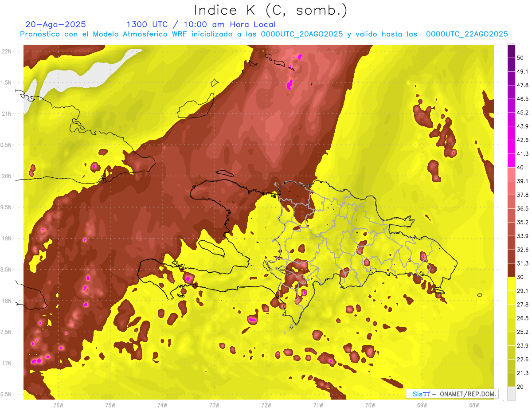The width and height of the screenshot is (532, 411).
Task: Click the "37.8" color scale label
Action: pyautogui.click(x=522, y=195)
